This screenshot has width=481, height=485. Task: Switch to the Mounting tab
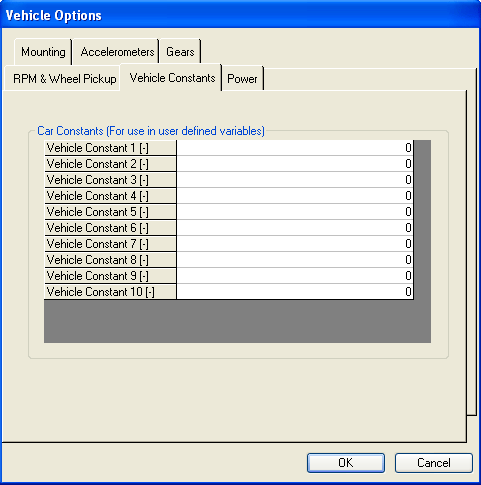coord(43,52)
